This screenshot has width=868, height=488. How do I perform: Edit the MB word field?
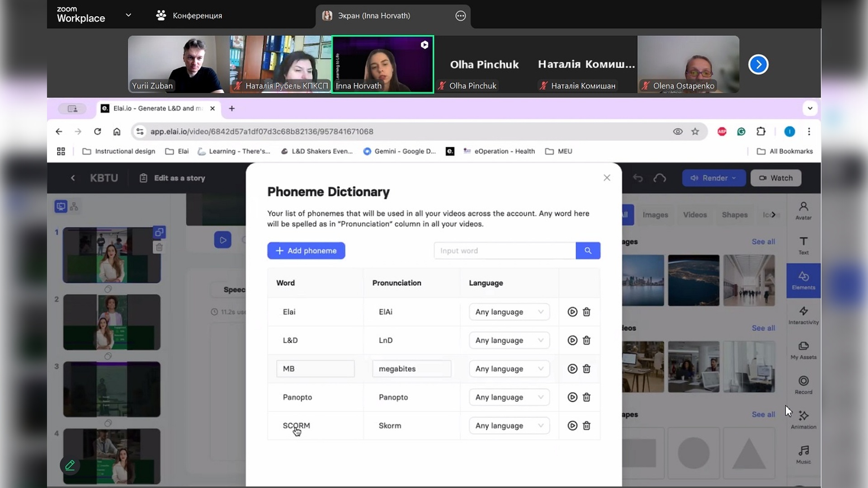coord(315,369)
